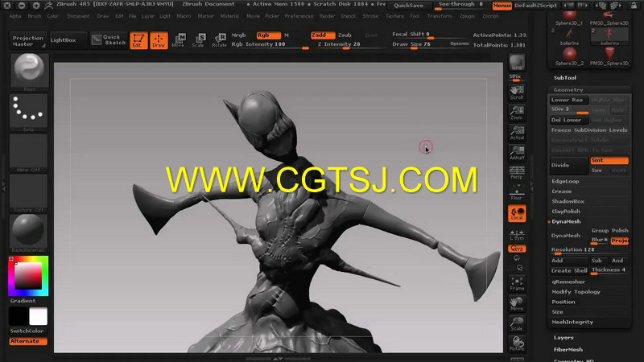The height and width of the screenshot is (362, 644).
Task: Expand Modify Topology subsection
Action: (576, 291)
